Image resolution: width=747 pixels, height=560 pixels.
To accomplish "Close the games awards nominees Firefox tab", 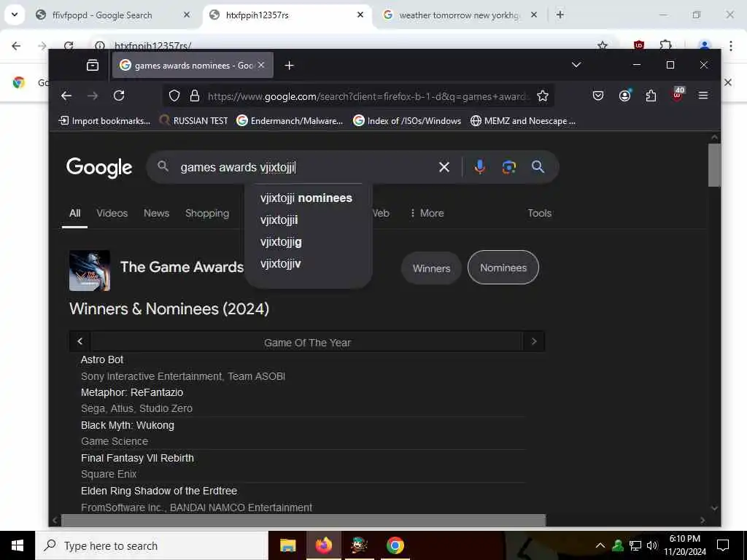I will coord(261,65).
